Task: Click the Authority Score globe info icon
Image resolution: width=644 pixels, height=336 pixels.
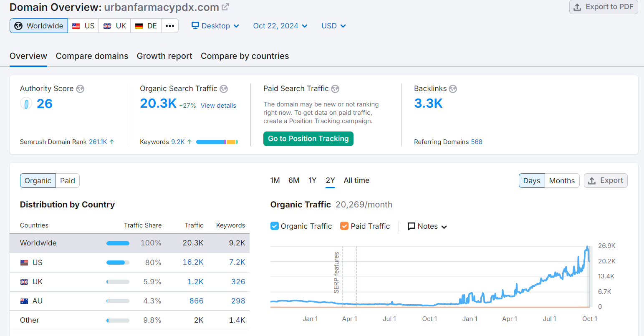Action: 80,89
